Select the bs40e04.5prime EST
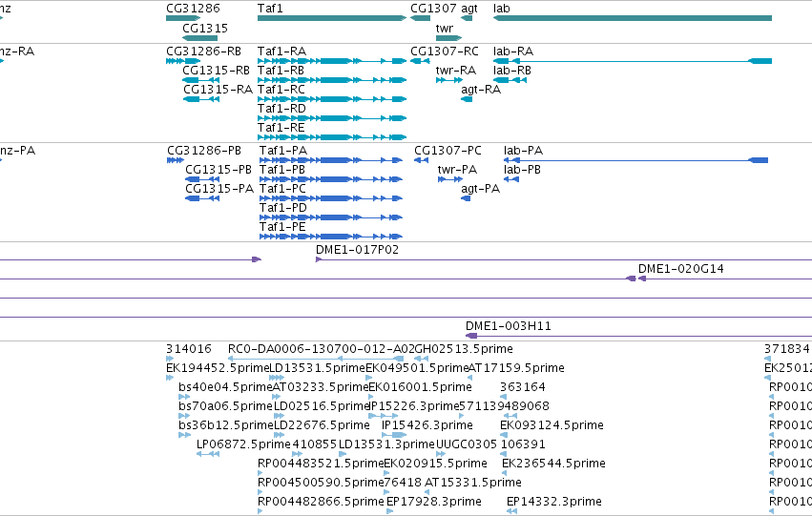This screenshot has width=812, height=516. [x=185, y=397]
